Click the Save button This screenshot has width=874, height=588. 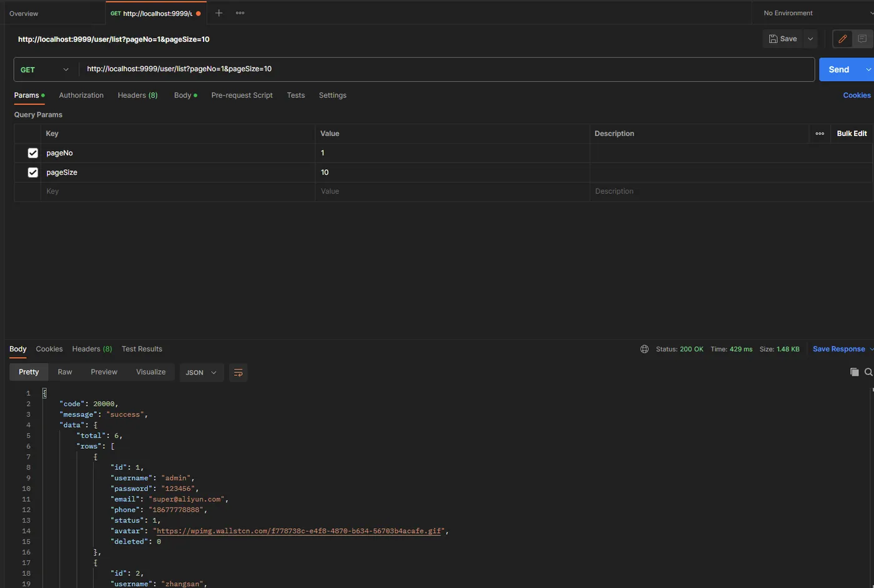pos(783,39)
